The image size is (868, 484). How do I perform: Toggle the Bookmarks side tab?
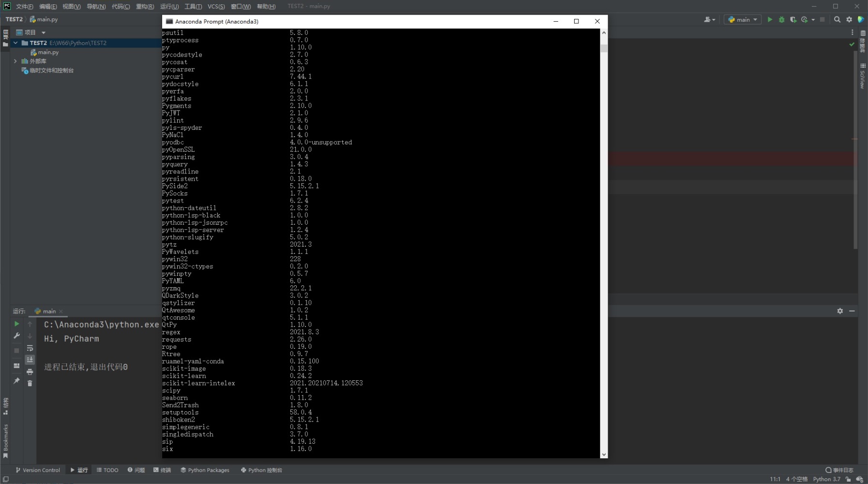click(x=5, y=441)
